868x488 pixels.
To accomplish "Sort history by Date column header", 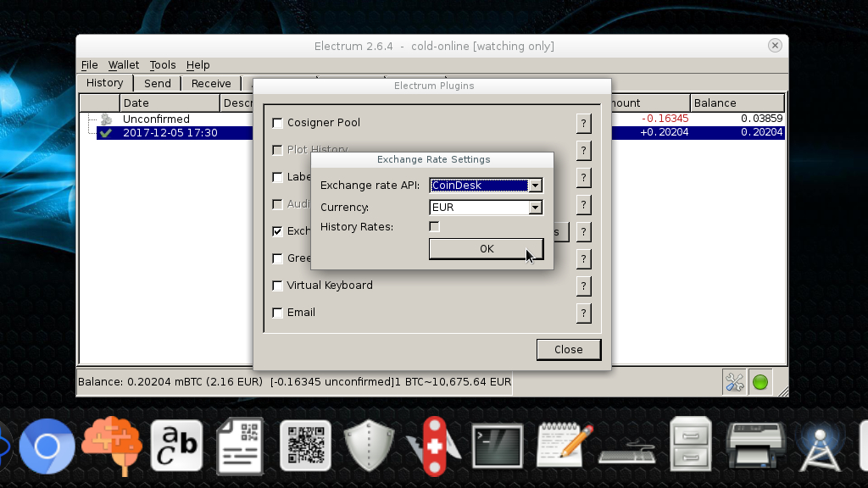I will click(170, 103).
